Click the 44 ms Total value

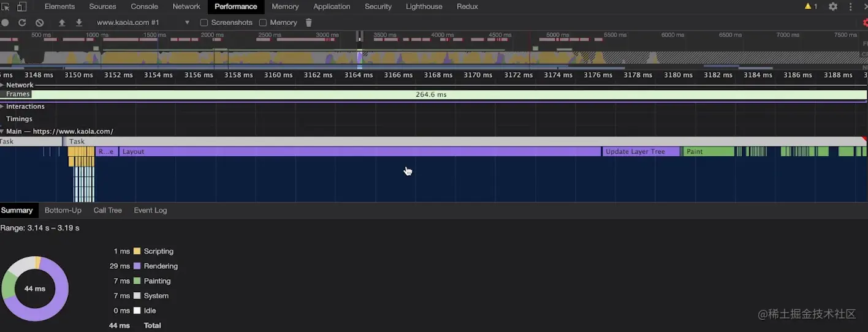click(120, 325)
